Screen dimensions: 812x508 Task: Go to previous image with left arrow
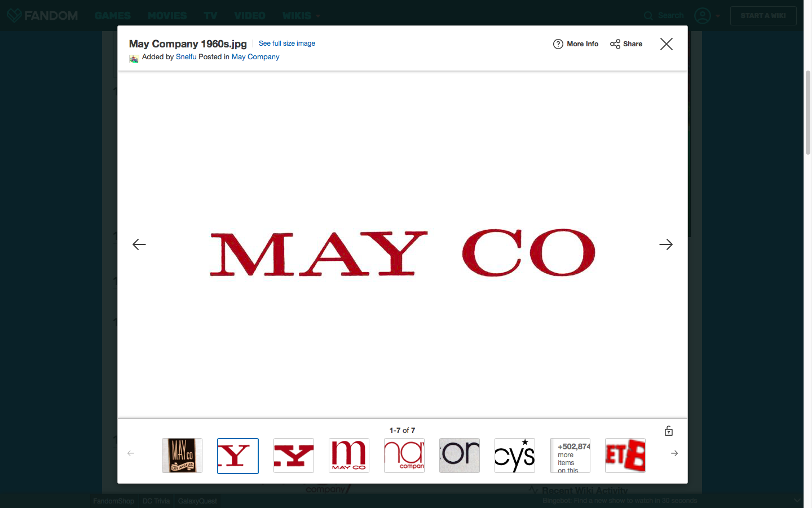(139, 244)
